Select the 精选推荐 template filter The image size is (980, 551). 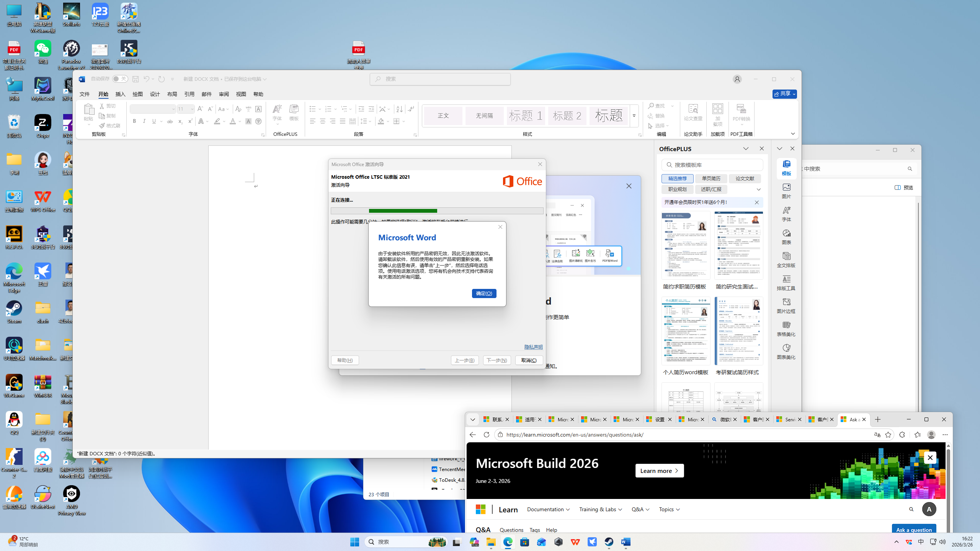click(x=677, y=179)
